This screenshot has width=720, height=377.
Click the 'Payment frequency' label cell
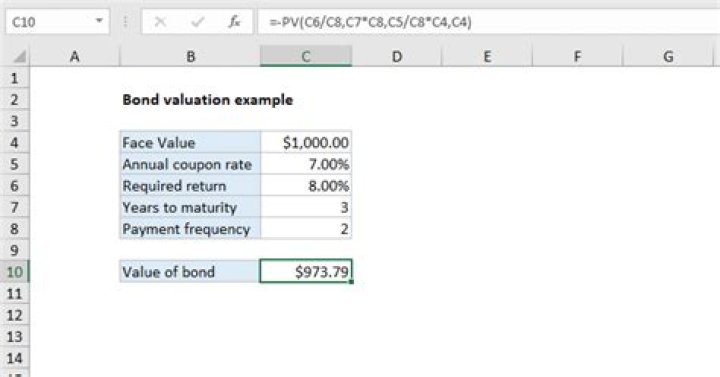tap(190, 229)
